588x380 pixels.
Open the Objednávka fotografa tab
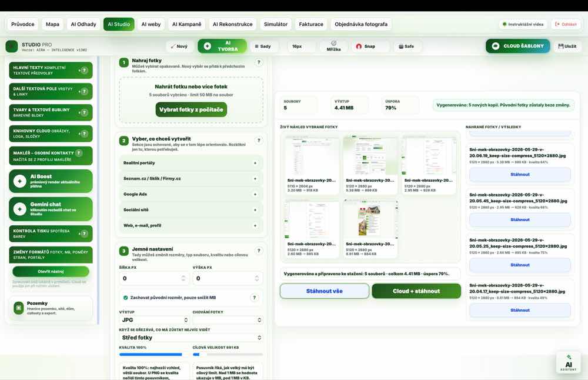361,24
